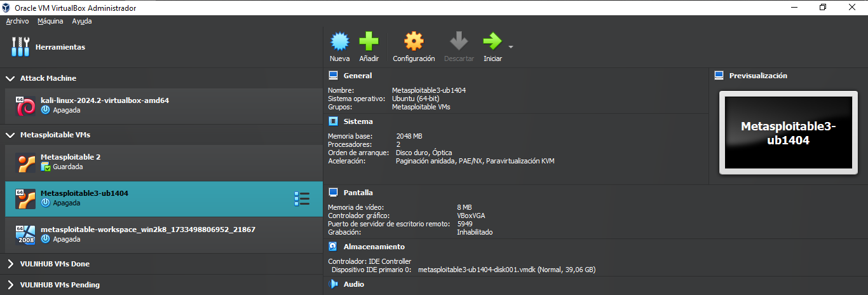Open the Ayuda menu
The image size is (868, 295).
point(82,21)
